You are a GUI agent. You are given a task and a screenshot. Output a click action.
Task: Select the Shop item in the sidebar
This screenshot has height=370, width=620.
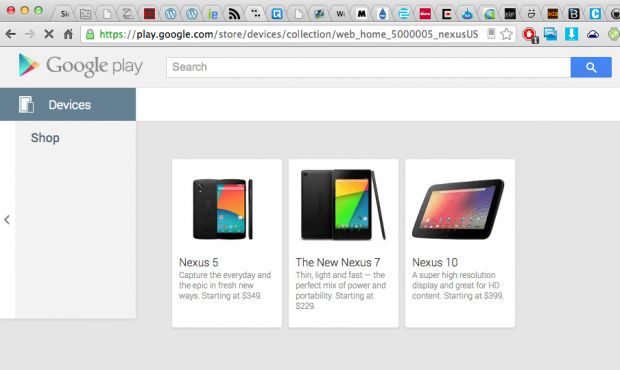tap(45, 138)
